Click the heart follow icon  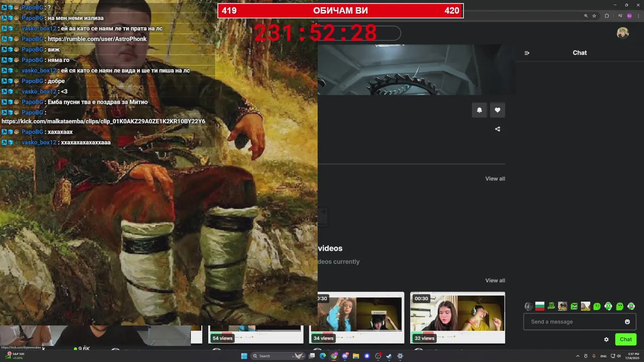[498, 110]
